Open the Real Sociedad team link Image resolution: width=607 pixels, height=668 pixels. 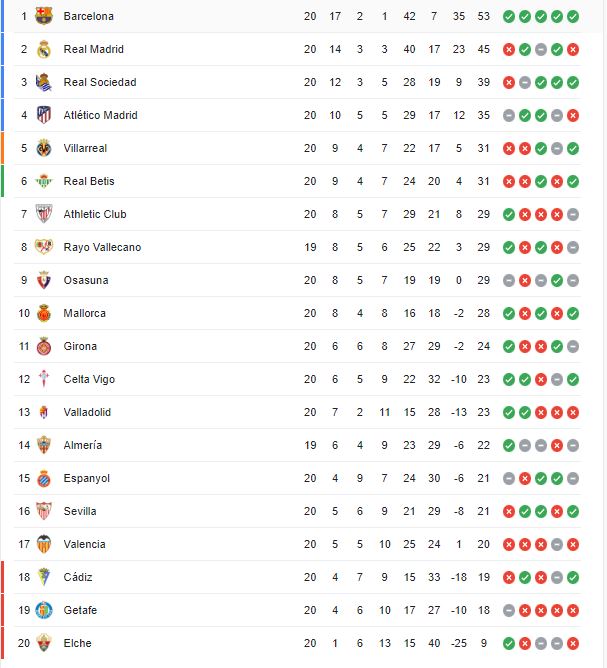point(100,82)
